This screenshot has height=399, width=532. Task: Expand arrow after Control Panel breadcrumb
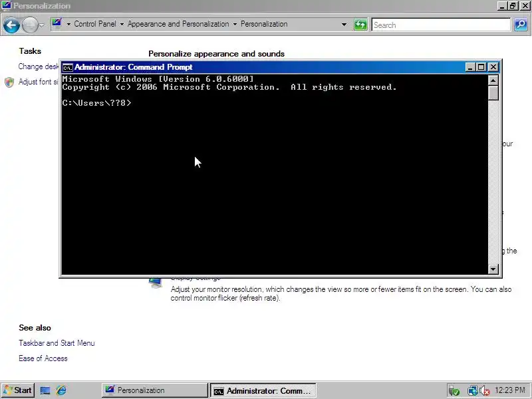click(122, 24)
